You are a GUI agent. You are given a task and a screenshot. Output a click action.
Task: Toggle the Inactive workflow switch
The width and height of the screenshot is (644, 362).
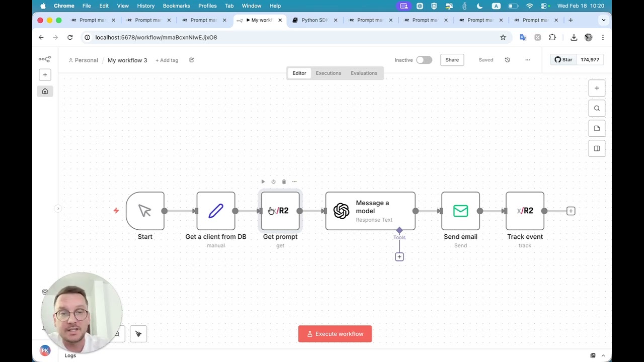[424, 60]
